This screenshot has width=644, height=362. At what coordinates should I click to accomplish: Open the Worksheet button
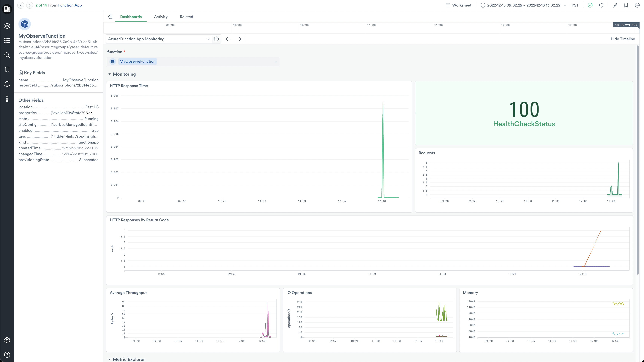coord(459,5)
